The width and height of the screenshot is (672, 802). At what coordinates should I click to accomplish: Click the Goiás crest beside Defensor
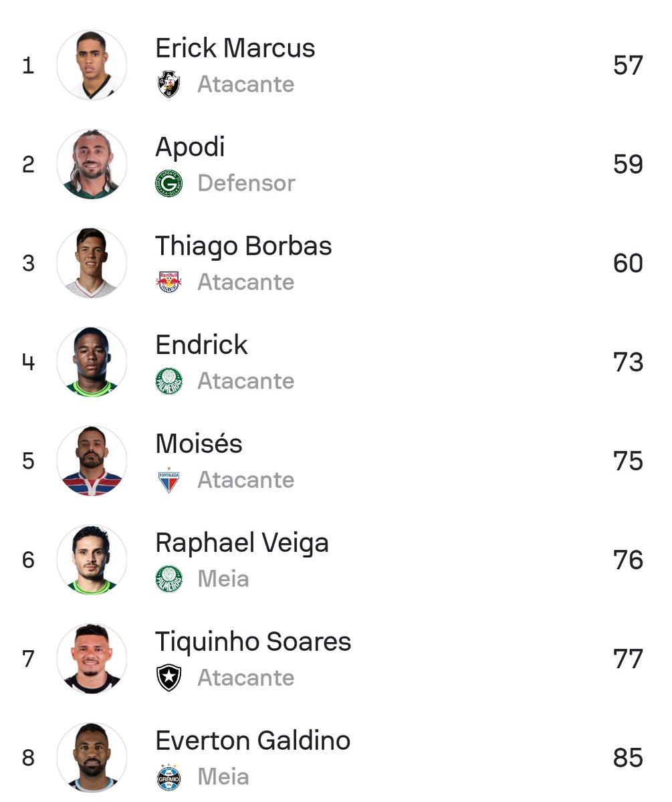169,183
